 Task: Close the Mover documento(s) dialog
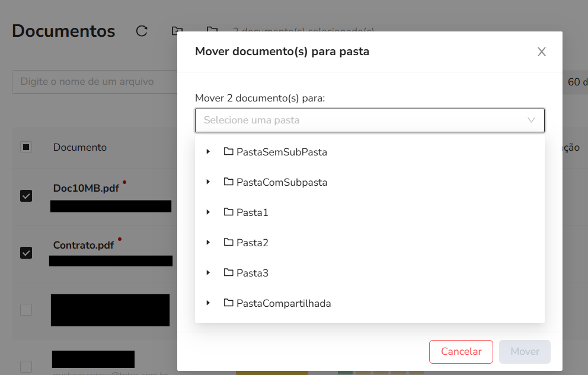pyautogui.click(x=541, y=52)
